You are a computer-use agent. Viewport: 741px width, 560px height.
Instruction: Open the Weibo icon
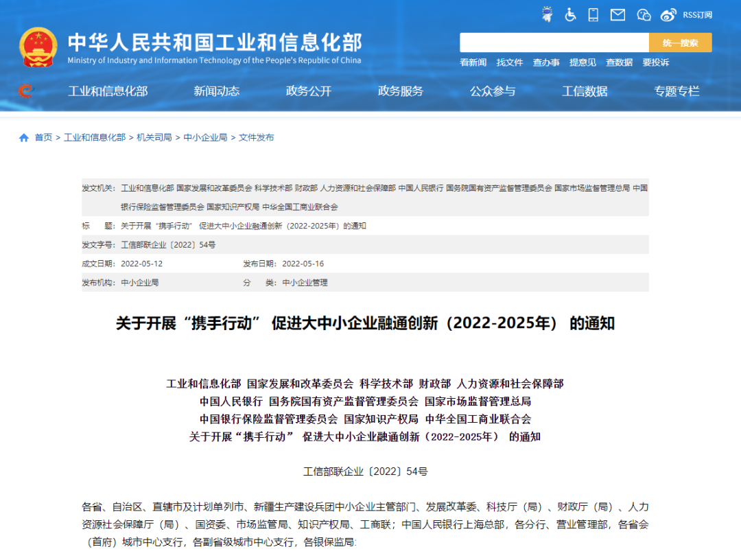(668, 15)
